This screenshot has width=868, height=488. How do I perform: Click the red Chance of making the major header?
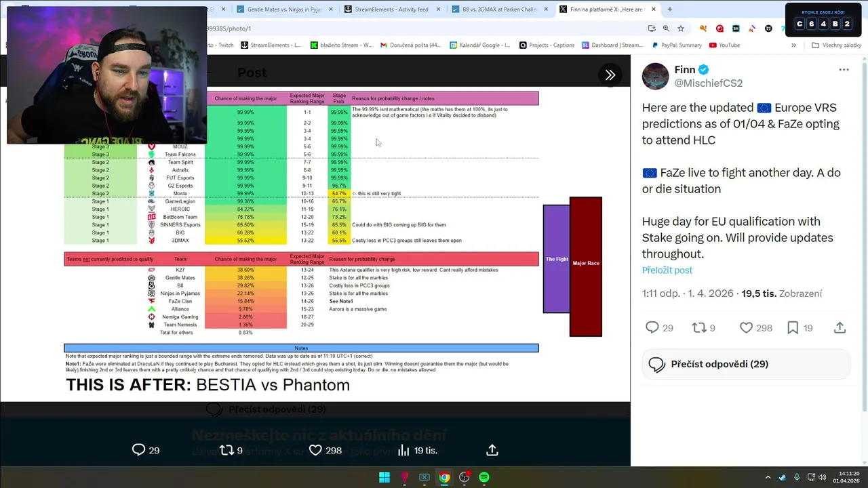[245, 259]
